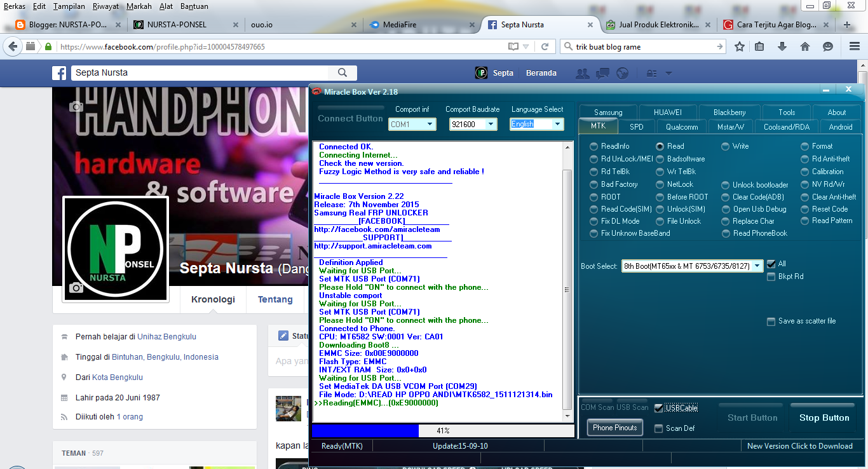Viewport: 868px width, 469px height.
Task: Click the profile picture camera icon
Action: tap(76, 288)
